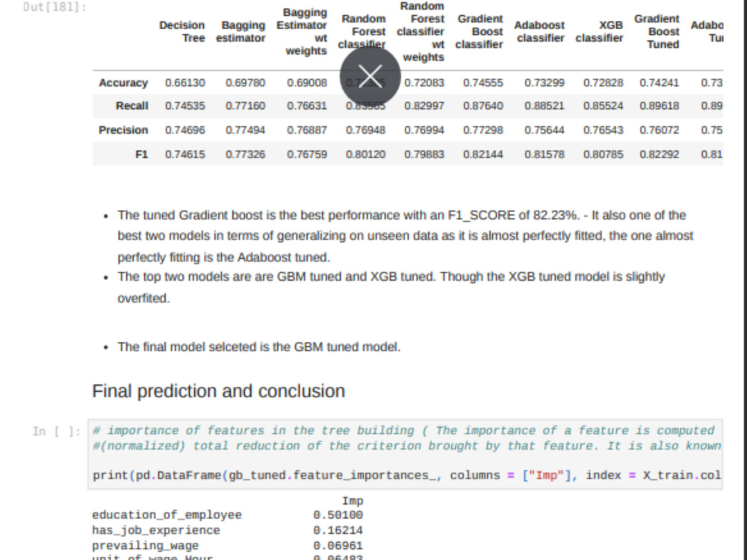747x560 pixels.
Task: Click F1 value 0.82292
Action: click(660, 155)
